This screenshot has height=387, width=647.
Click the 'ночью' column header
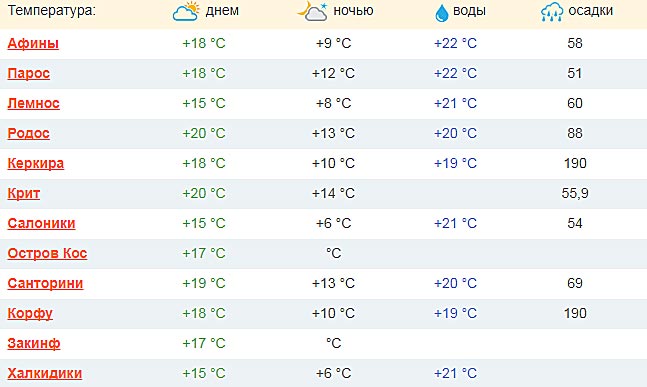(353, 11)
